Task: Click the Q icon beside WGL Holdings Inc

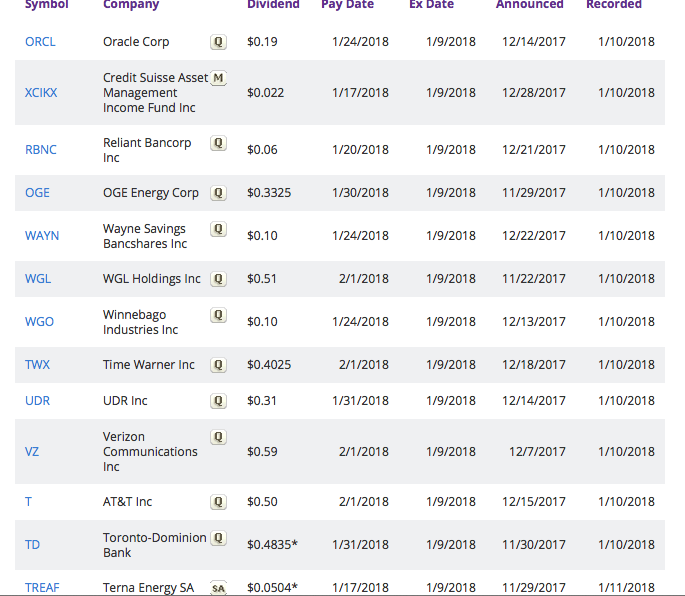Action: (x=218, y=279)
